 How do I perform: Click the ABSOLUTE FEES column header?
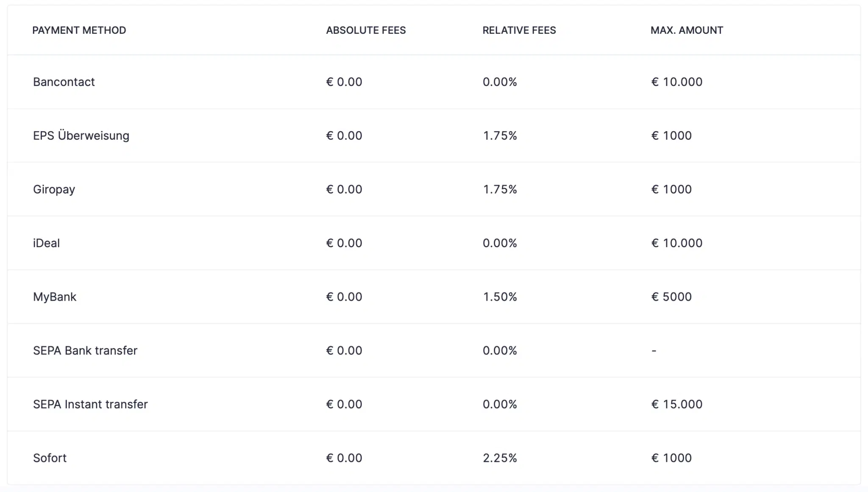[x=366, y=30]
